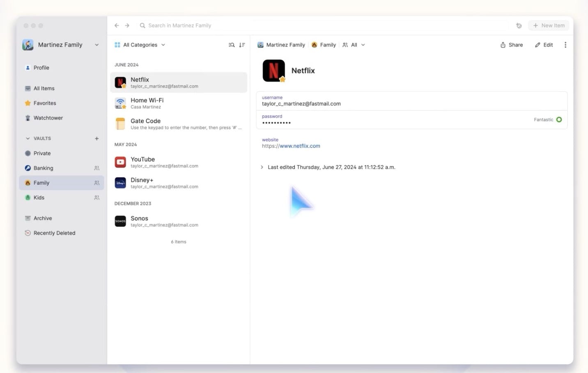Screen dimensions: 588x373
Task: Click the Family vault breadcrumb
Action: (324, 45)
